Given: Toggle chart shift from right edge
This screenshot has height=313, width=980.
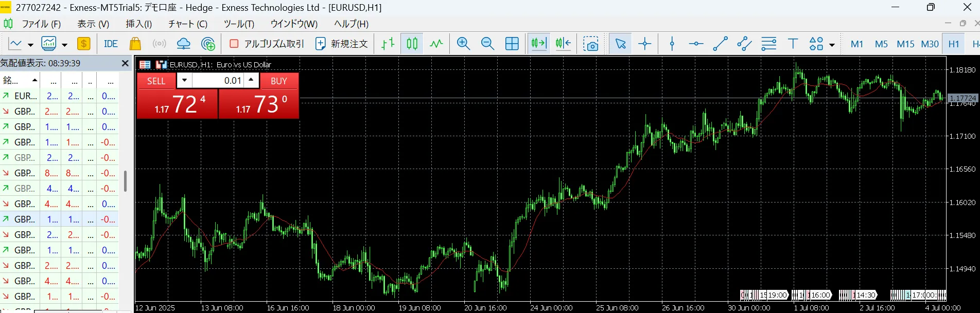Looking at the screenshot, I should tap(564, 44).
